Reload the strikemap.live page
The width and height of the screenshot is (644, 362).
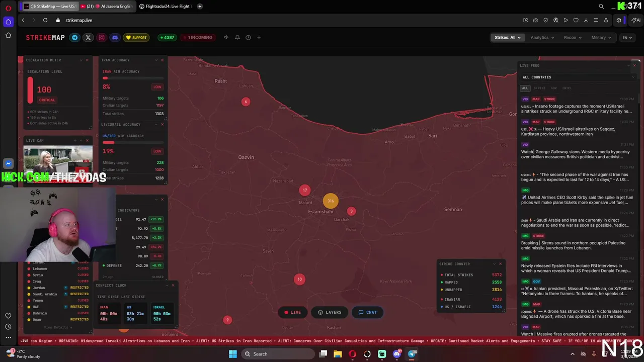click(45, 20)
